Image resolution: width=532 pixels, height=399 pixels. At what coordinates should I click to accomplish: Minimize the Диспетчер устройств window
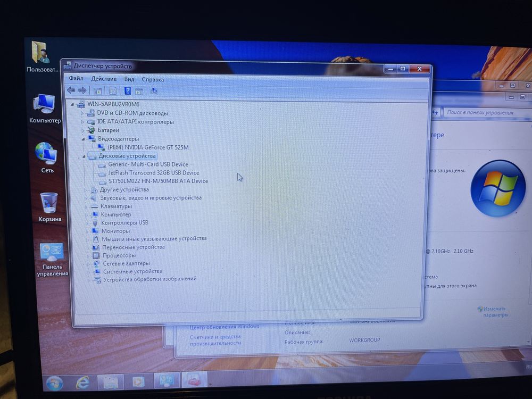(x=390, y=69)
